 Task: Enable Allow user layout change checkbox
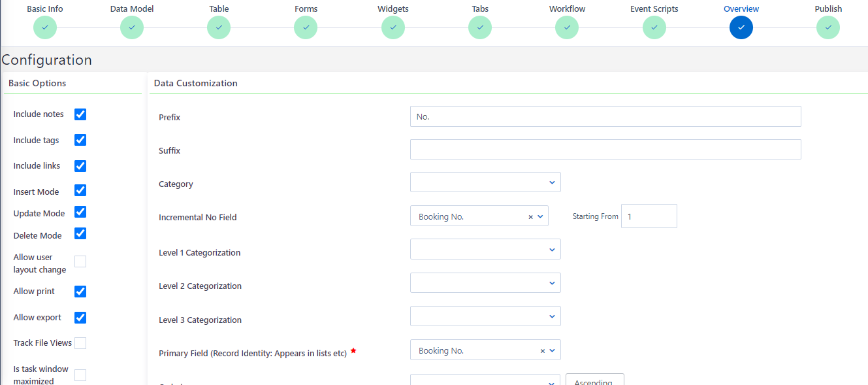click(80, 261)
